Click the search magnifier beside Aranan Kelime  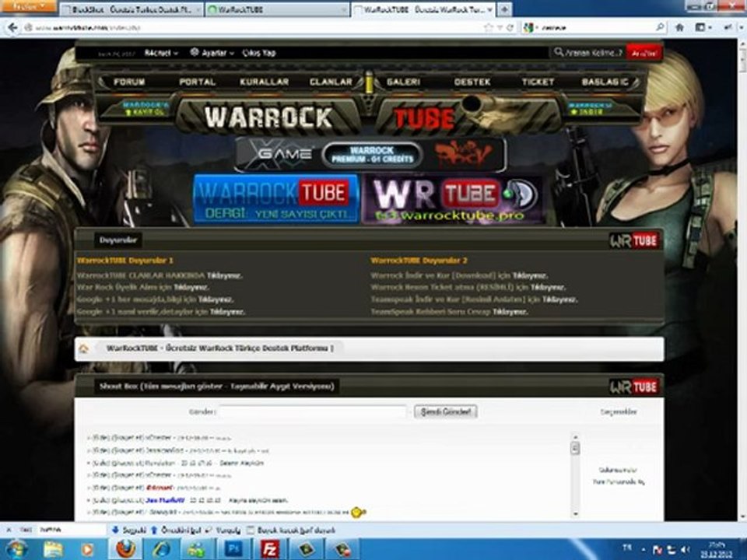click(559, 52)
